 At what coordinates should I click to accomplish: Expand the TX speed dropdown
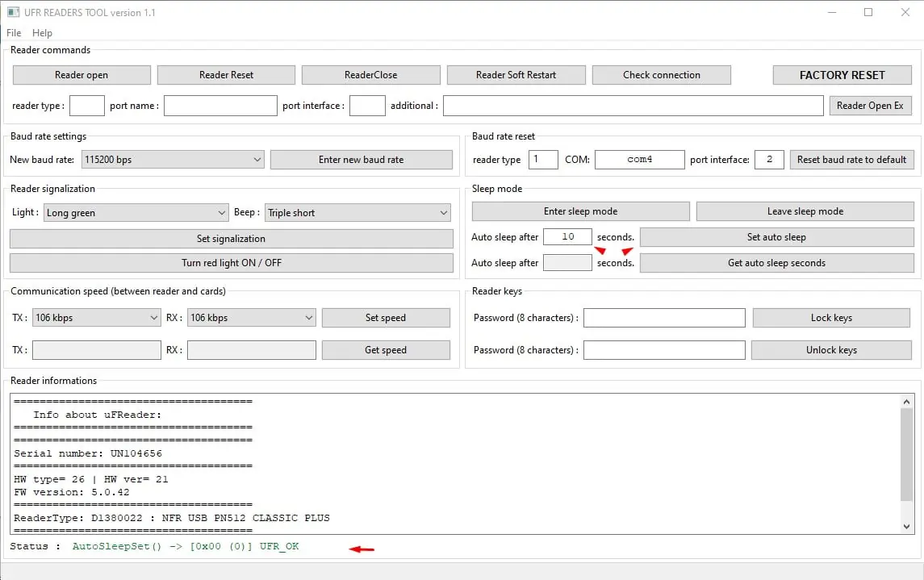click(x=97, y=317)
